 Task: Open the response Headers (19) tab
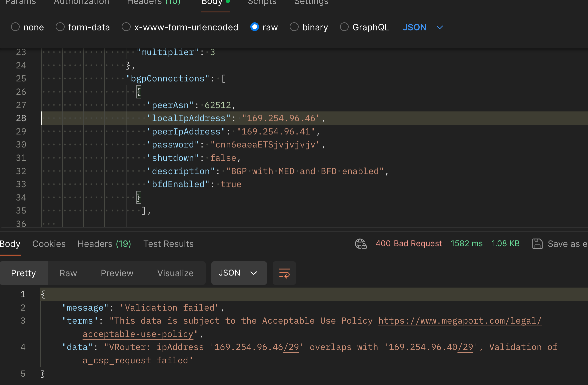[x=104, y=244]
